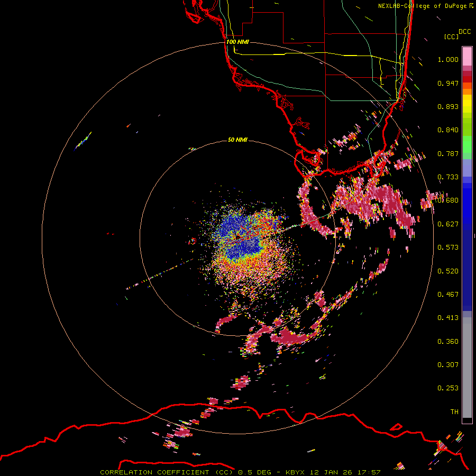Click the 17:57 timestamp in the caption
The width and height of the screenshot is (476, 476).
tap(369, 472)
